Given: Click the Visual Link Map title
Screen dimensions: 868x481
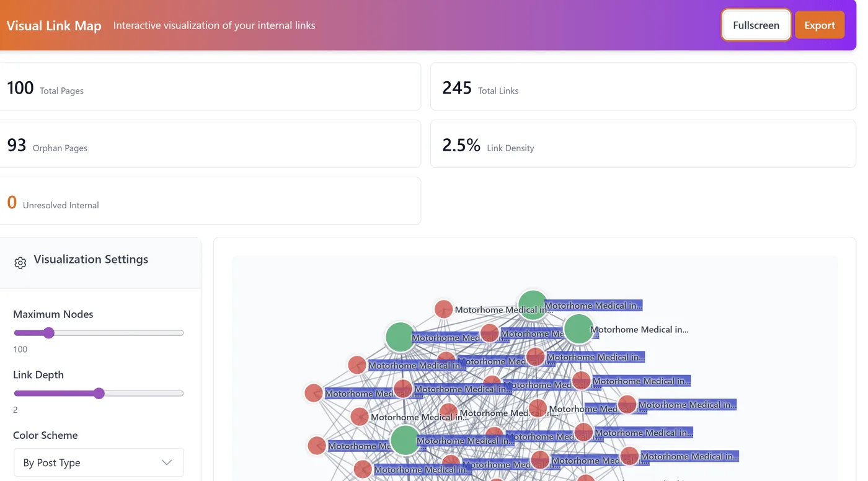Looking at the screenshot, I should pyautogui.click(x=54, y=25).
